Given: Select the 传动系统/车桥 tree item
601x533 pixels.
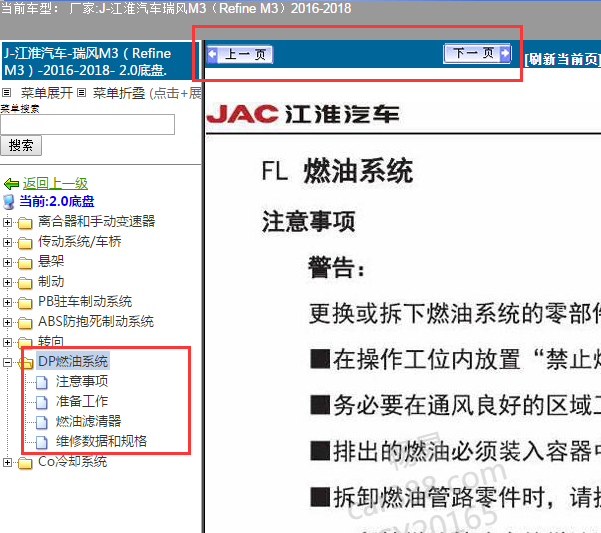Looking at the screenshot, I should (79, 241).
